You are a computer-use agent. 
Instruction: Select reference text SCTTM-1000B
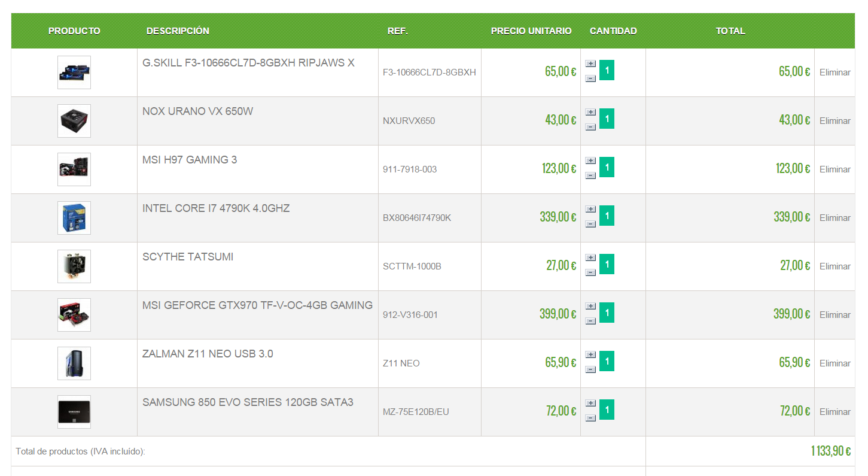(x=412, y=266)
